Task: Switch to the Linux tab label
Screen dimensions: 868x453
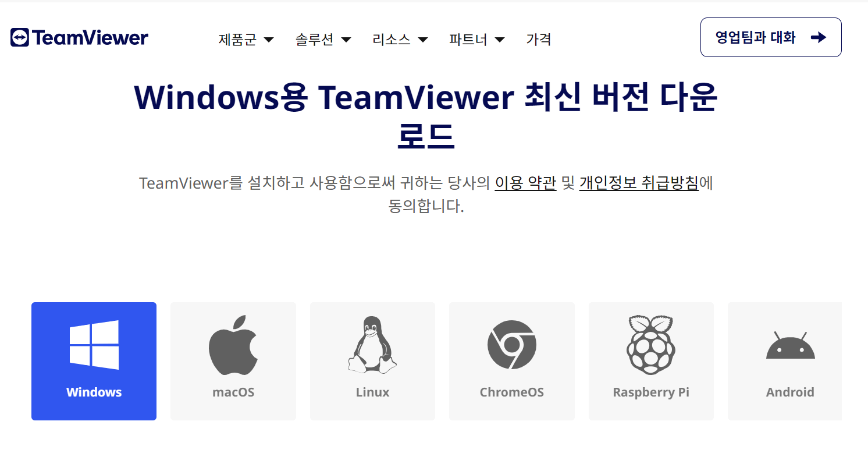Action: [x=372, y=392]
